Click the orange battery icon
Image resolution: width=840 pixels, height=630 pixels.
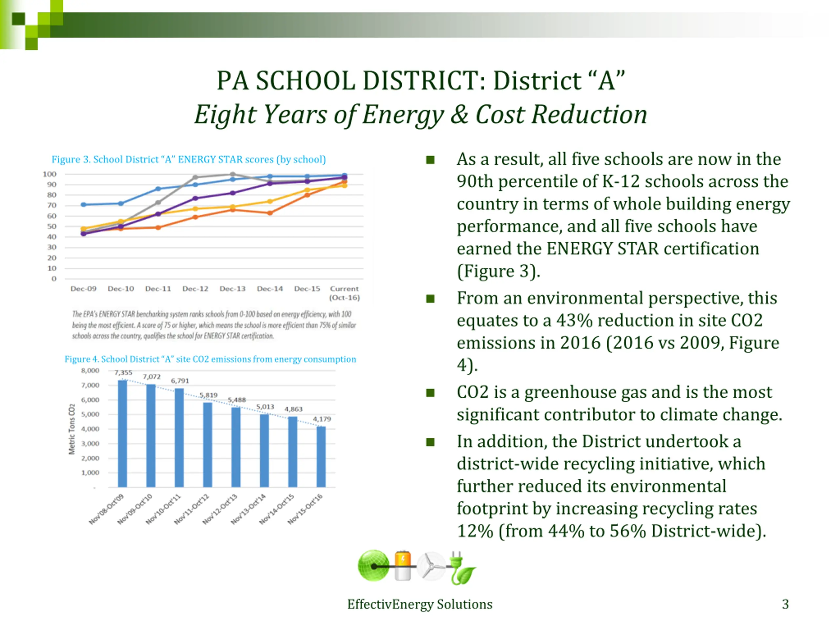pos(403,565)
